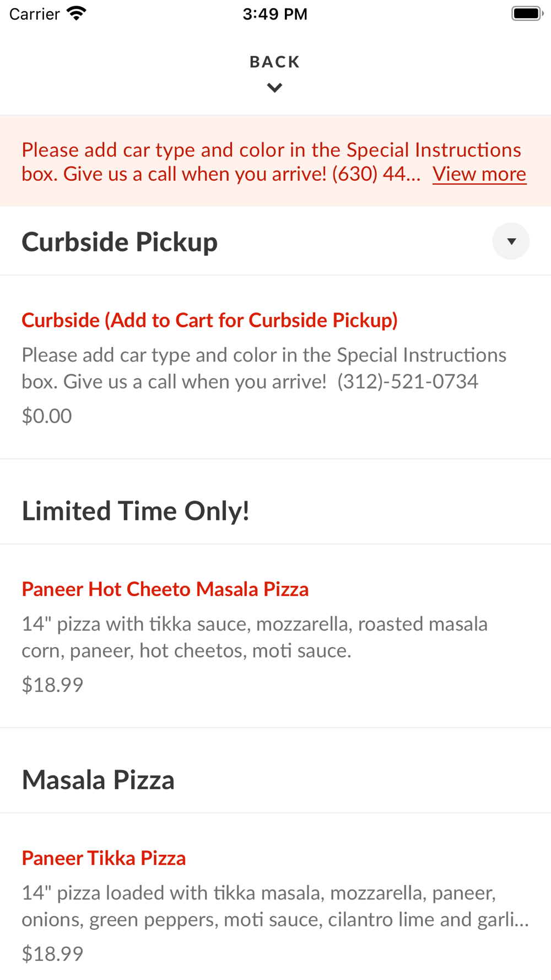Click the down chevron under BACK
Viewport: 551px width, 980px height.
point(274,88)
